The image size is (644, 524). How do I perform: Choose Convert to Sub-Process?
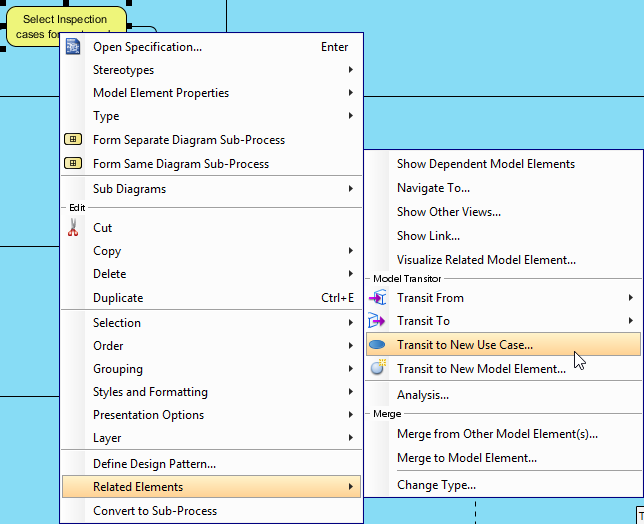click(x=211, y=510)
